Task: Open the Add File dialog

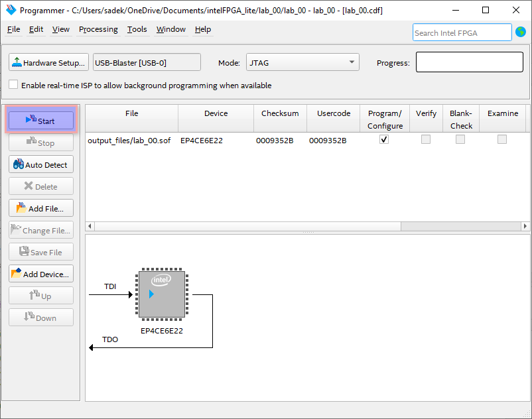Action: coord(41,209)
